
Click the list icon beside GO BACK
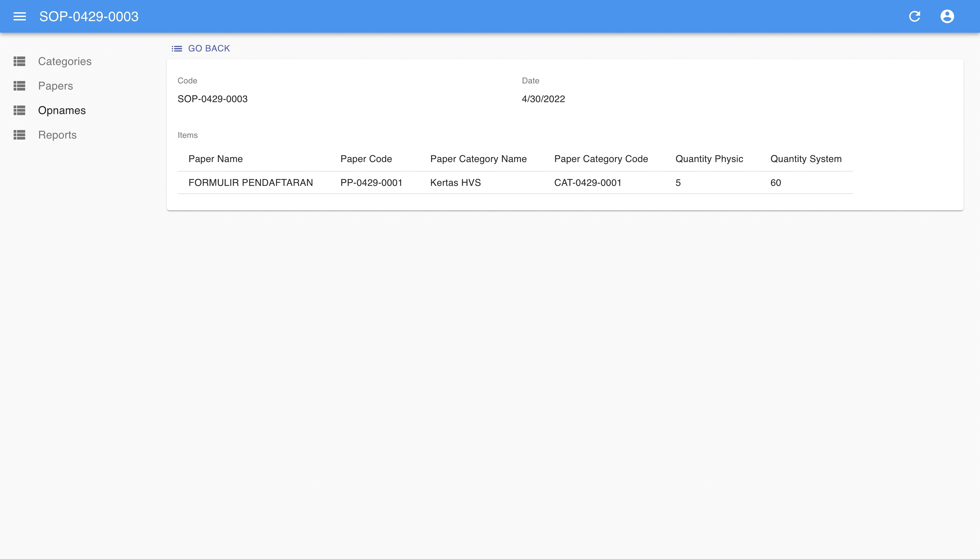point(177,49)
